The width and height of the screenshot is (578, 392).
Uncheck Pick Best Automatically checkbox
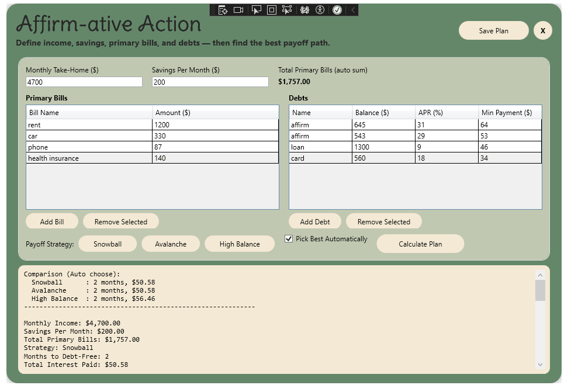(x=289, y=239)
